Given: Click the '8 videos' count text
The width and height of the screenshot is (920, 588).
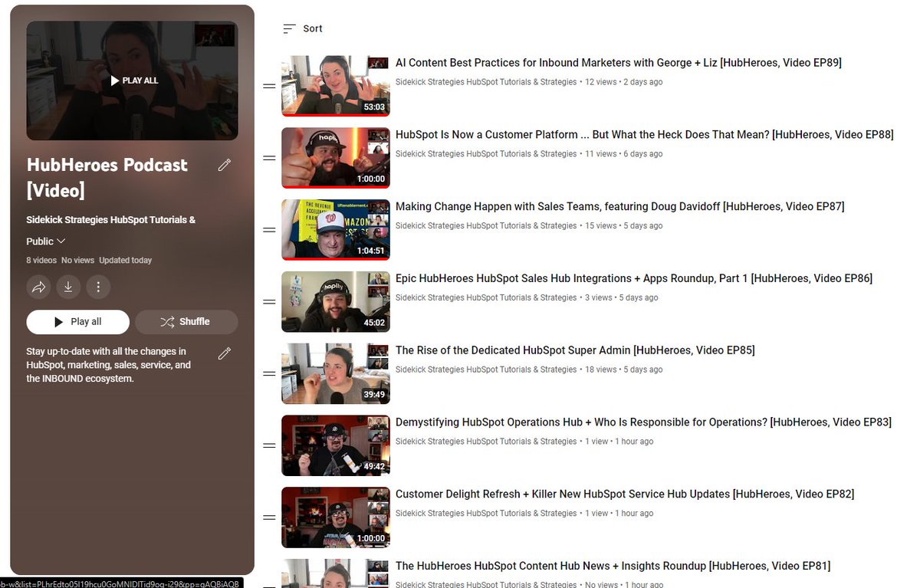Looking at the screenshot, I should (x=41, y=261).
